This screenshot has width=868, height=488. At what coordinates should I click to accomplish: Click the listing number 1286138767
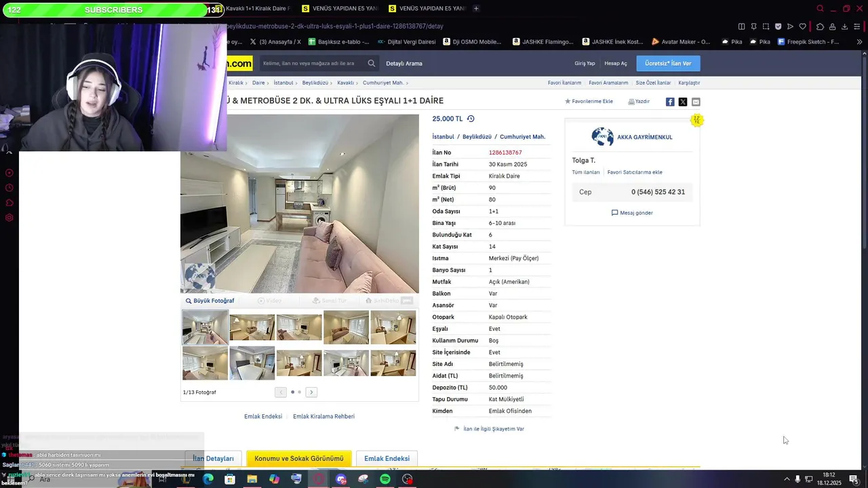click(505, 152)
